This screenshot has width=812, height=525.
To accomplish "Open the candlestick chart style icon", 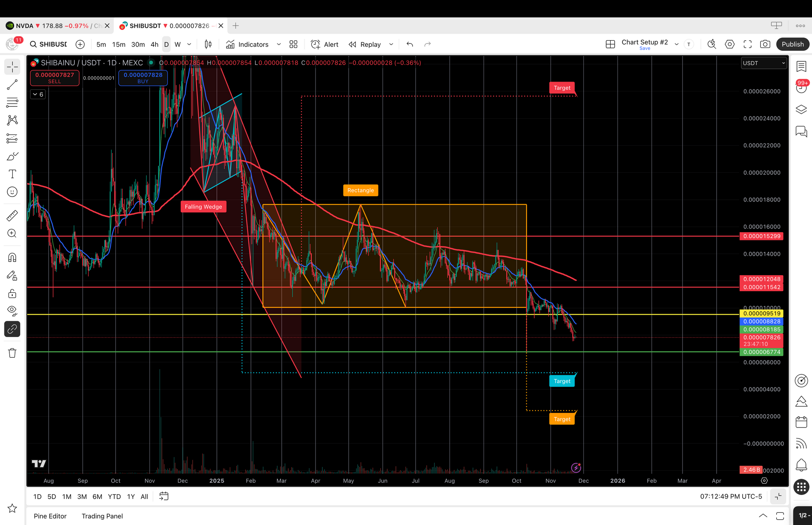I will 208,44.
